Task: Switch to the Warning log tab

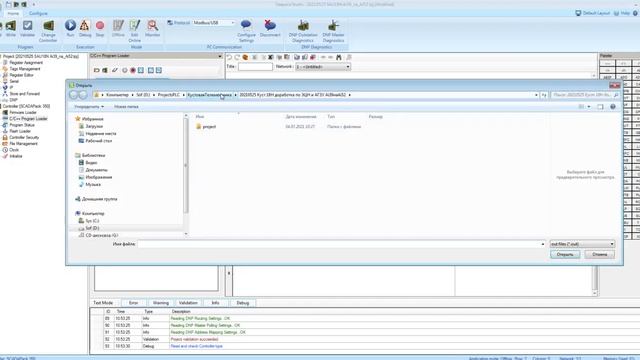Action: point(161,303)
